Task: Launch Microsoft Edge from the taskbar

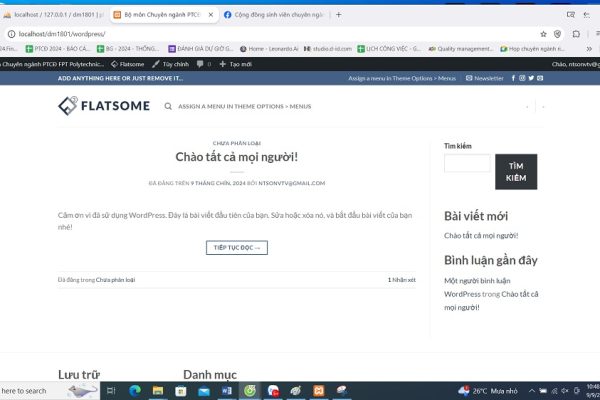Action: point(135,391)
